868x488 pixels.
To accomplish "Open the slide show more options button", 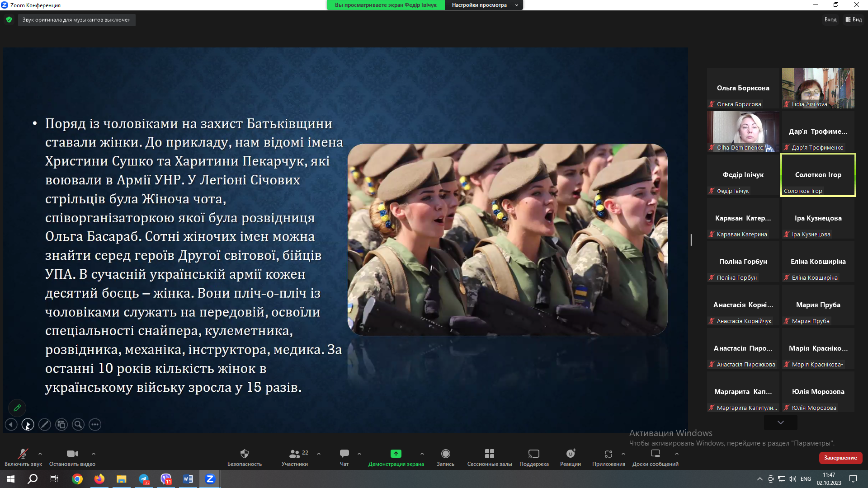I will [95, 424].
